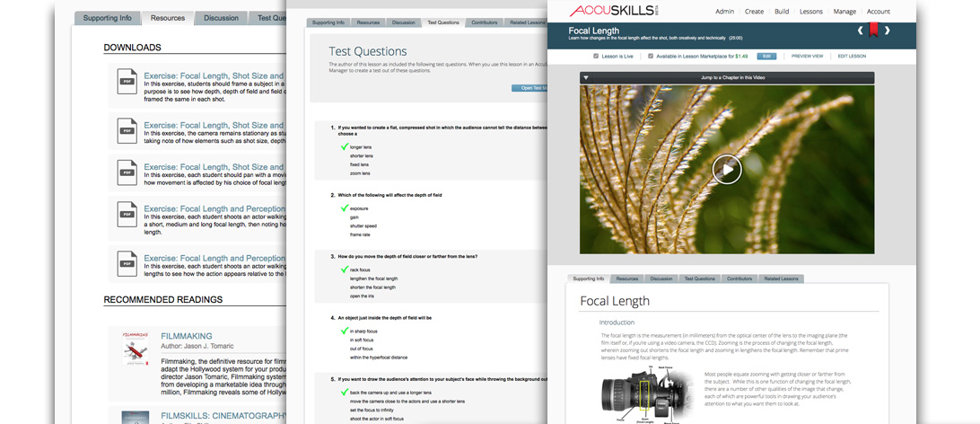This screenshot has width=980, height=424.
Task: Click the red bookmark ribbon icon
Action: point(873,32)
